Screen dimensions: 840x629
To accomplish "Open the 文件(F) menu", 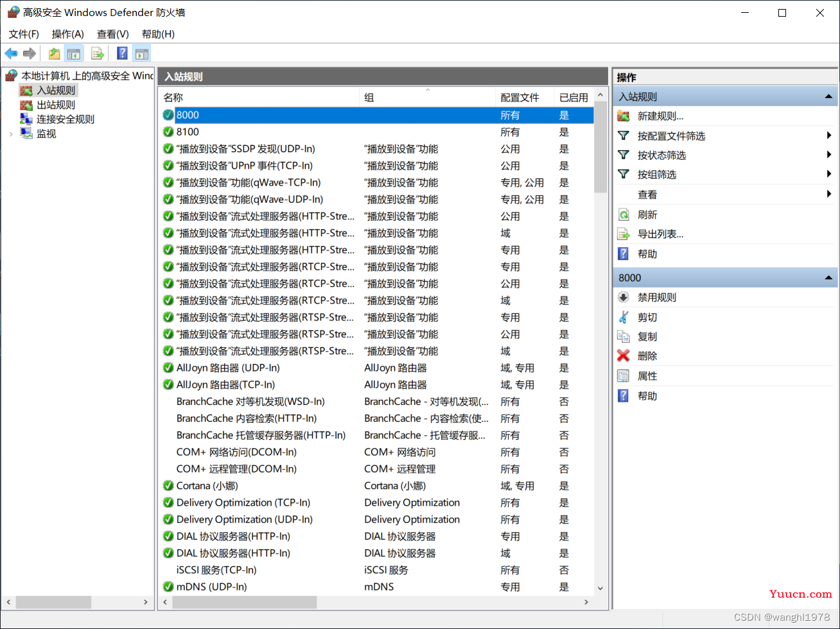I will point(24,34).
